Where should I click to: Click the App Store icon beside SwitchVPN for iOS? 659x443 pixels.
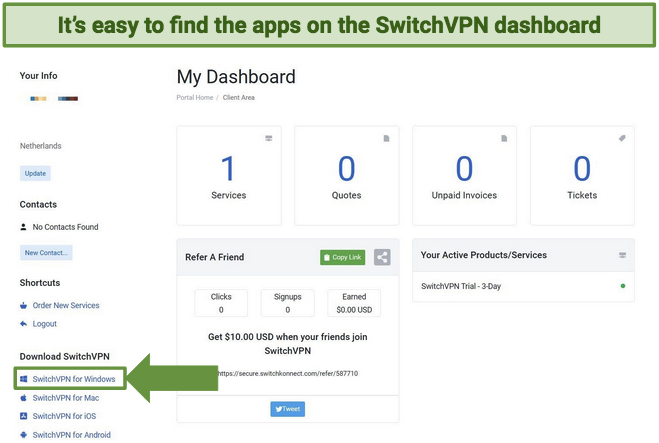point(24,416)
